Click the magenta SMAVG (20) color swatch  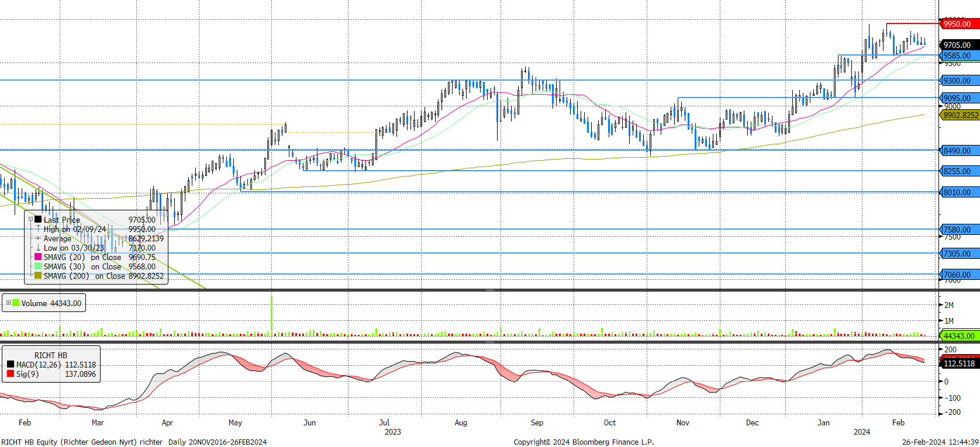[38, 257]
